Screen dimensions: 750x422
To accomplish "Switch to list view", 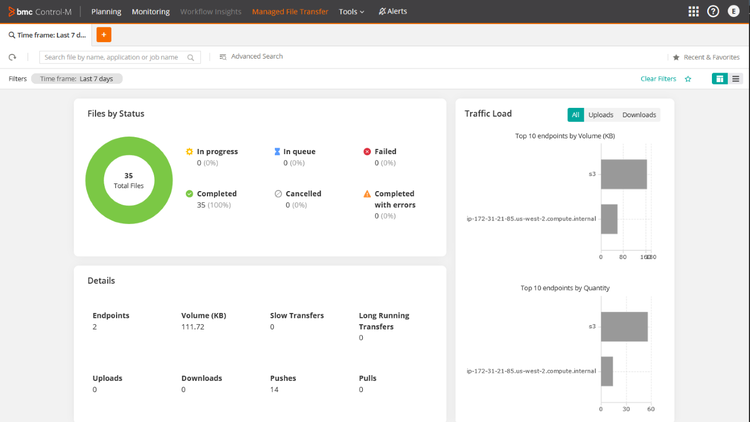I will click(x=736, y=78).
